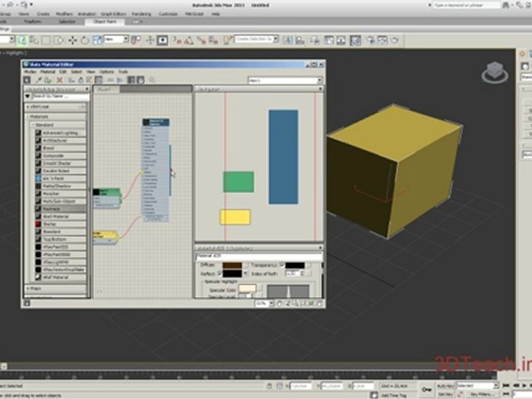Switch to the Object Paint ribbon tab
The width and height of the screenshot is (532, 399).
(105, 22)
